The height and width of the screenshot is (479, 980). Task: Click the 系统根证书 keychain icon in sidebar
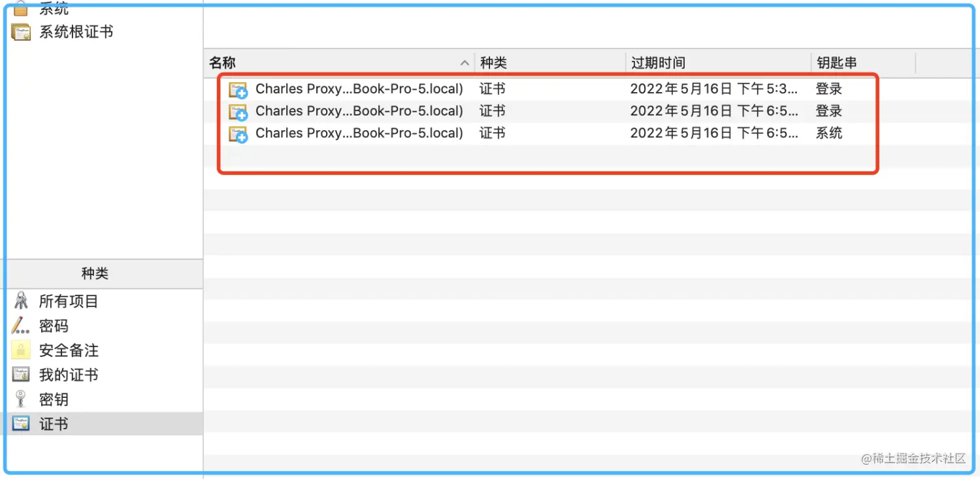pyautogui.click(x=21, y=32)
